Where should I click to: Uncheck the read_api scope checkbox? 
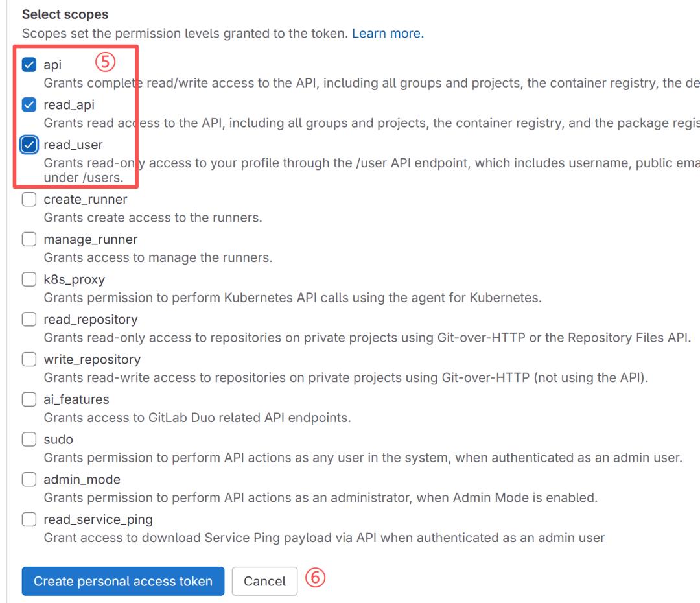click(x=29, y=104)
